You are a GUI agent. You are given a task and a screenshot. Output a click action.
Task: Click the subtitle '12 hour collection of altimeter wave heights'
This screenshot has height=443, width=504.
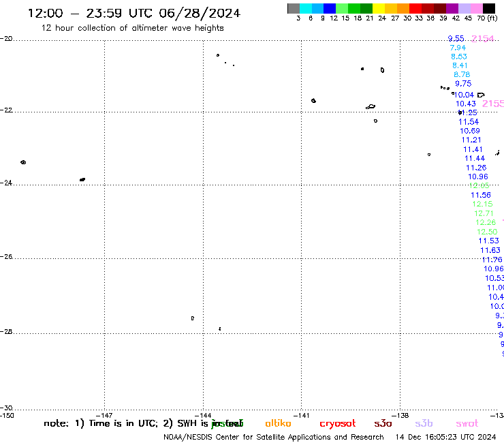pyautogui.click(x=132, y=28)
